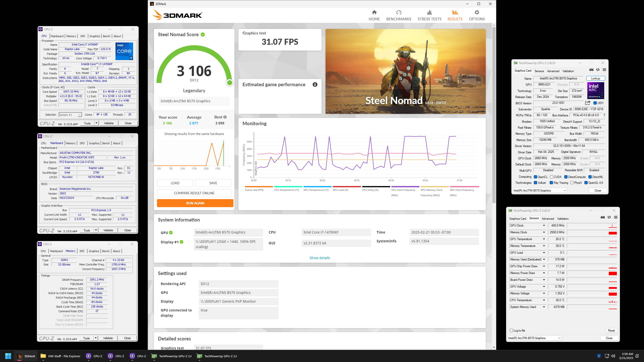
Task: Click CPU Temperature teal legend swatch
Action: point(288,187)
